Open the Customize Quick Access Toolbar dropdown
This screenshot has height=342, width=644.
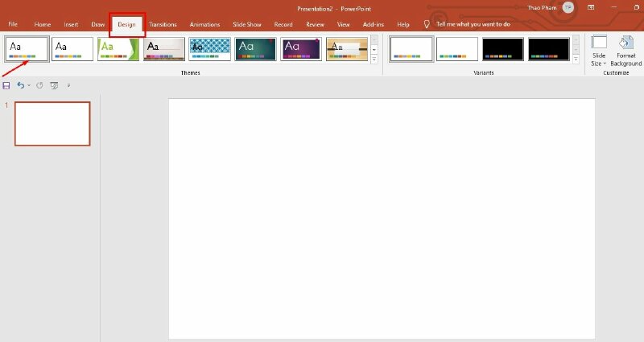tap(68, 84)
